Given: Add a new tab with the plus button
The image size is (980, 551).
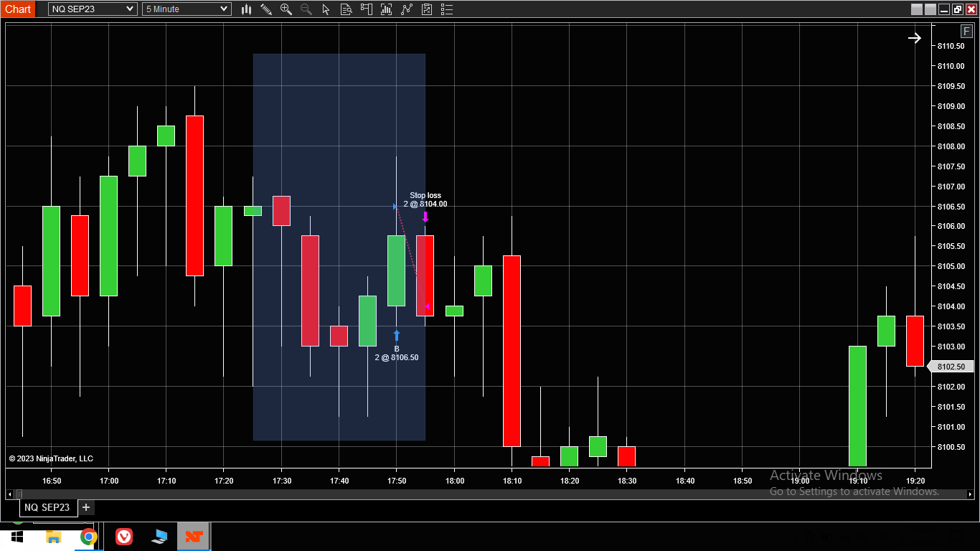Looking at the screenshot, I should (86, 507).
